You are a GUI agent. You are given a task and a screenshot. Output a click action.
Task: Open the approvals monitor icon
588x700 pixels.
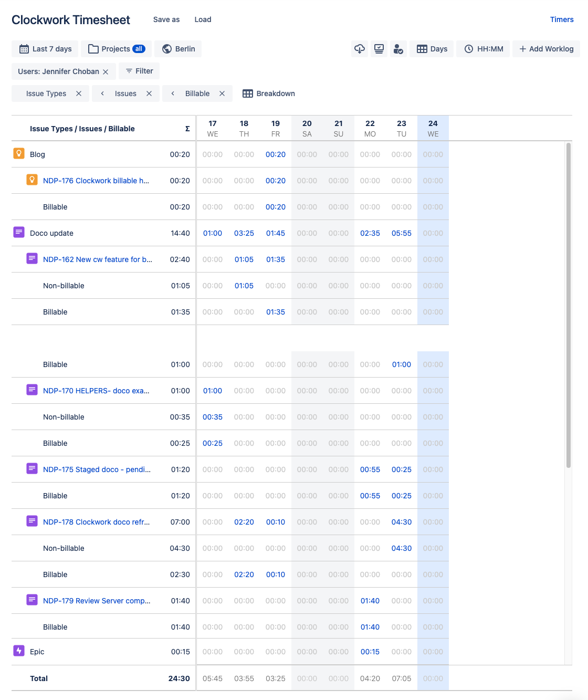click(x=379, y=49)
